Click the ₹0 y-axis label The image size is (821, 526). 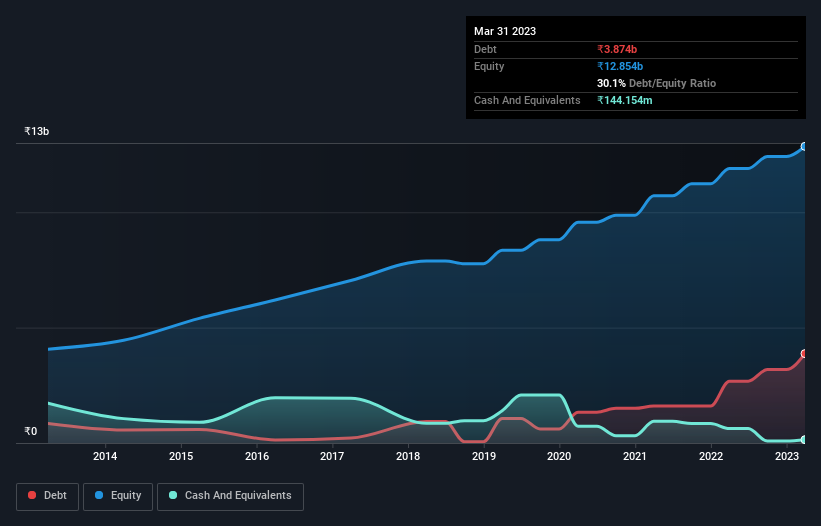click(31, 431)
